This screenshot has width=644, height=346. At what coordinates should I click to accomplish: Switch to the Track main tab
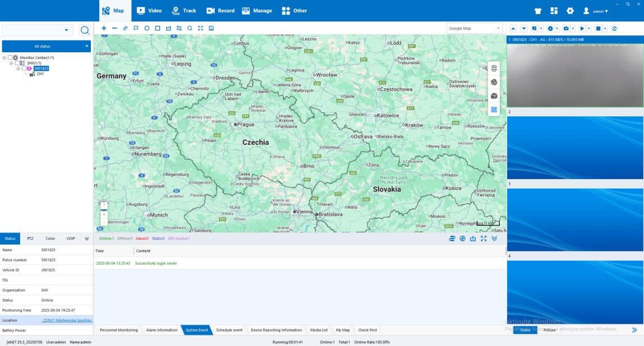[183, 11]
